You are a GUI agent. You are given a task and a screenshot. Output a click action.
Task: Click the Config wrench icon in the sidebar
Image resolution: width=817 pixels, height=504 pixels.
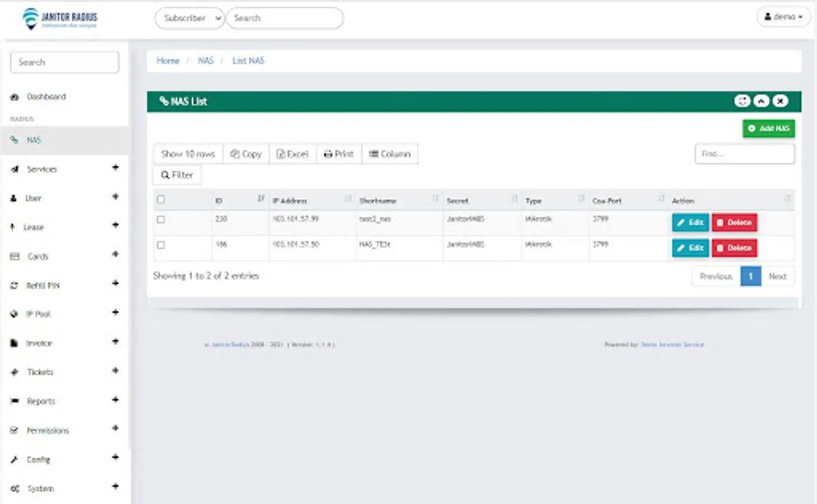(x=15, y=460)
